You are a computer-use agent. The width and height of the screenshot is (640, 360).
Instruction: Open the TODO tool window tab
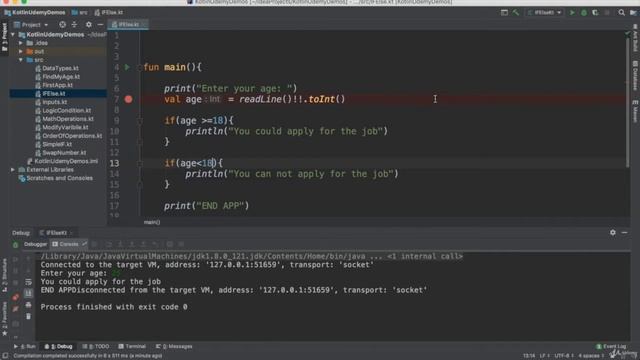click(x=96, y=347)
